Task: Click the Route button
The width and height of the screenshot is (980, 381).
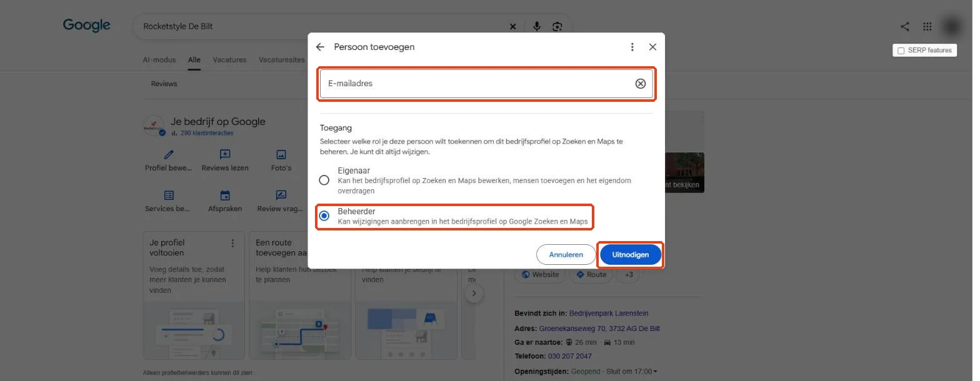Action: [591, 275]
